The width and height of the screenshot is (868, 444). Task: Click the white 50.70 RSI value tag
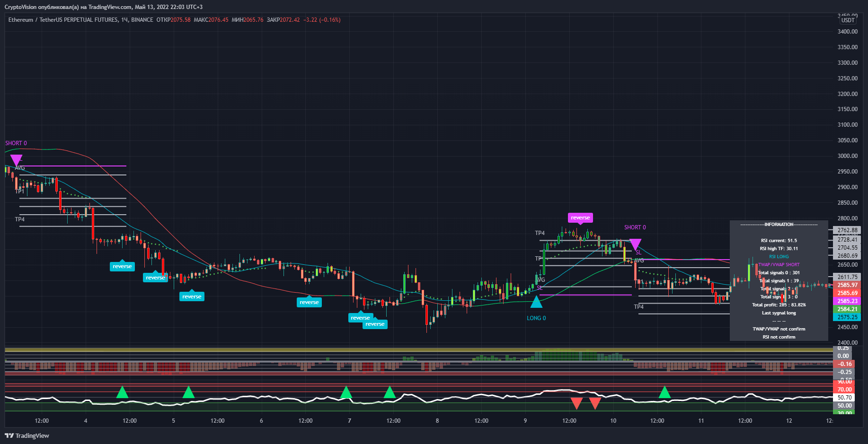click(x=843, y=398)
